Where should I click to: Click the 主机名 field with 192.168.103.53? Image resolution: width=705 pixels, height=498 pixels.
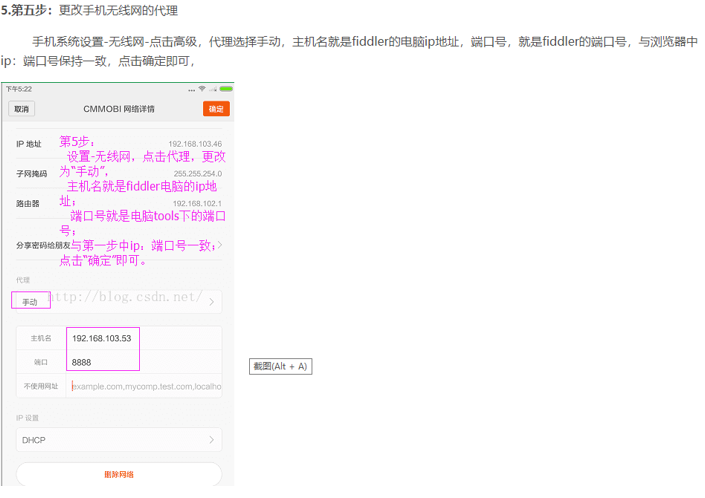click(x=143, y=338)
